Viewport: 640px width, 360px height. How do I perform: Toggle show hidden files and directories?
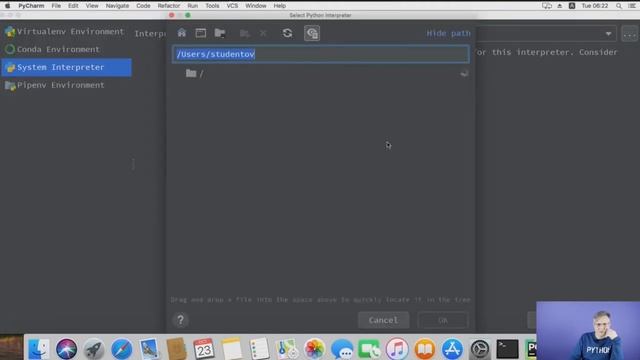(x=312, y=33)
